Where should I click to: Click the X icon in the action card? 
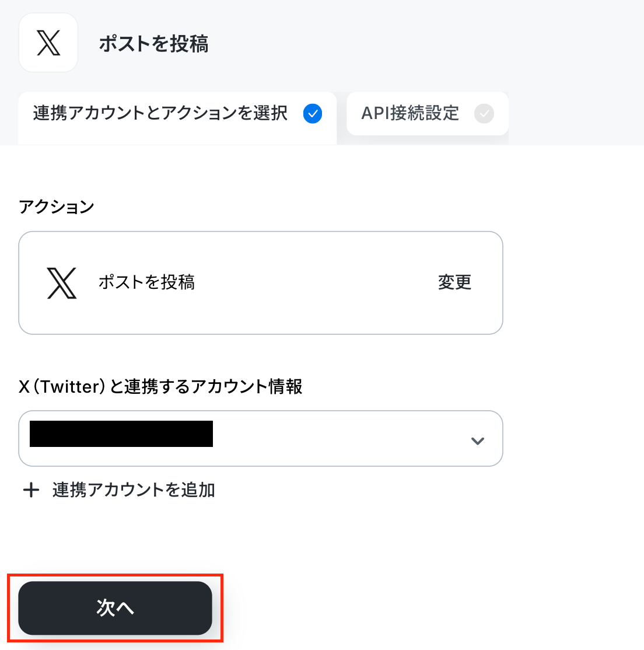point(62,283)
